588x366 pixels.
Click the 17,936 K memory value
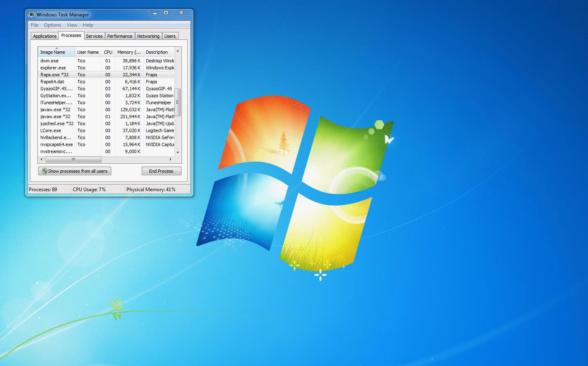click(x=131, y=68)
